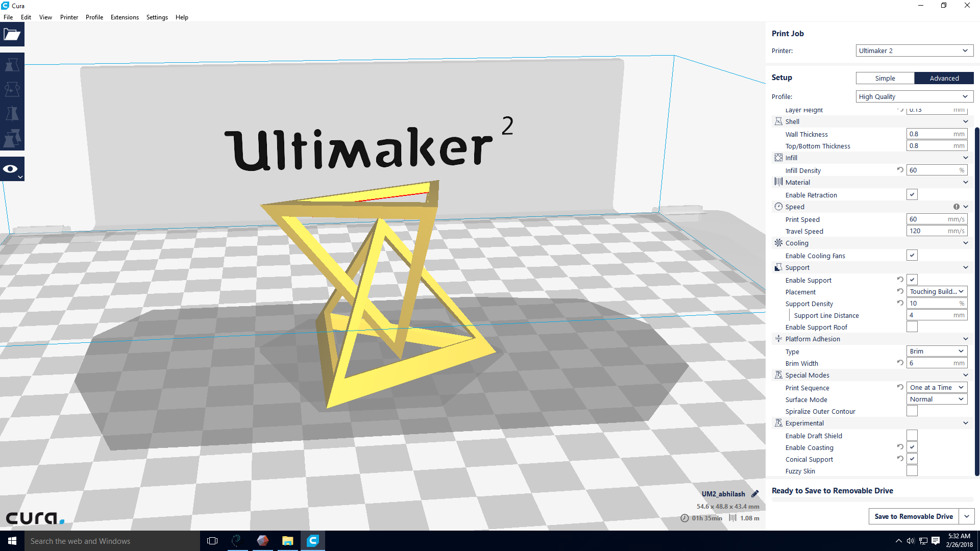This screenshot has height=551, width=980.
Task: Reset Placement with the revert arrow
Action: (900, 291)
